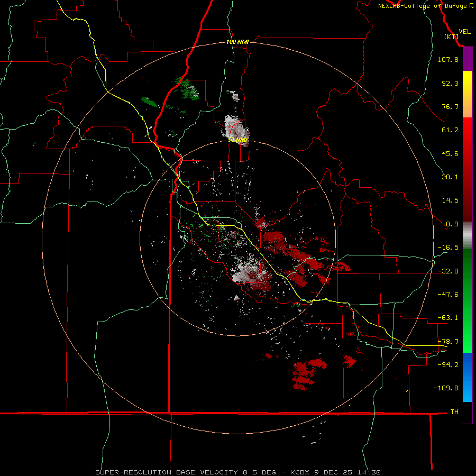Click the 30.1 velocity scale value
The image size is (476, 476).
450,177
